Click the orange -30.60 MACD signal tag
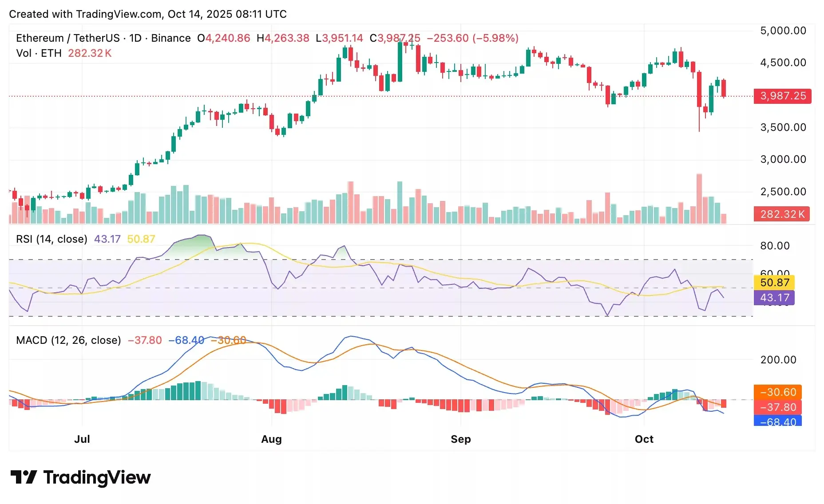Screen dimensions: 824x504 [777, 392]
